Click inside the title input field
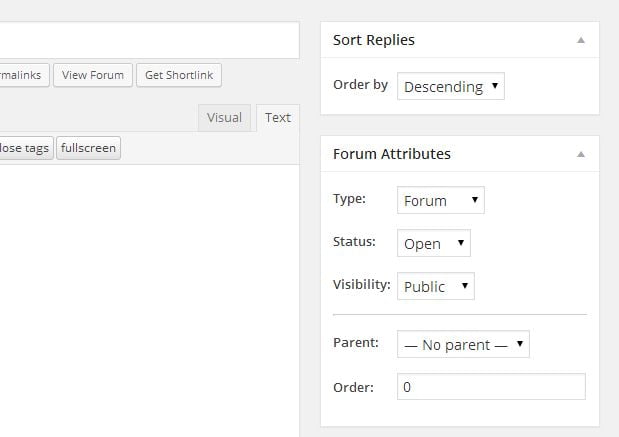The width and height of the screenshot is (619, 437). pyautogui.click(x=149, y=40)
